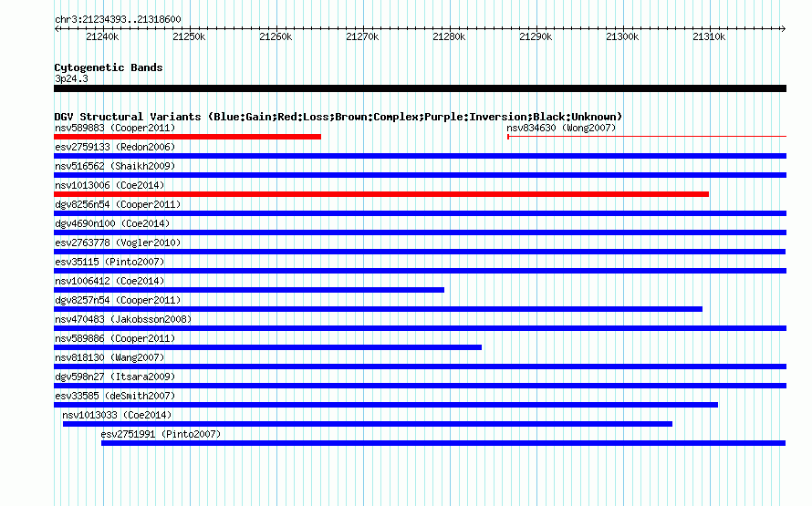This screenshot has height=506, width=812.
Task: Select the blue nsv589886 gain bar
Action: point(267,347)
